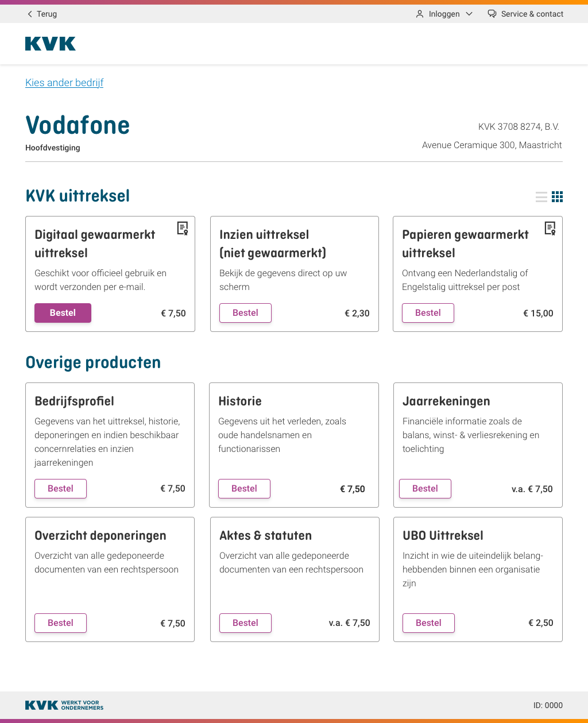Click KVK Werkt voor Ondernemers footer logo
This screenshot has width=588, height=723.
64,705
